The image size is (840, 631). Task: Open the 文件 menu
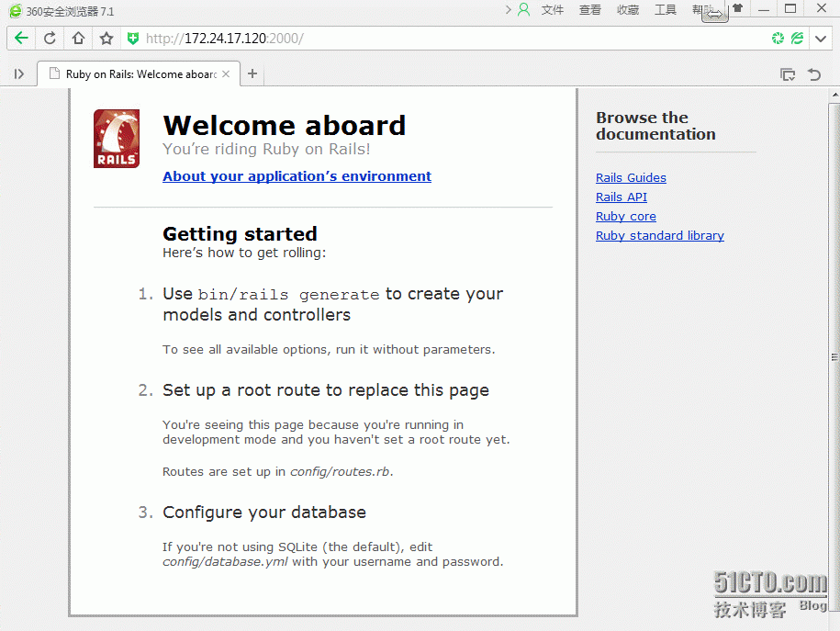pos(553,10)
